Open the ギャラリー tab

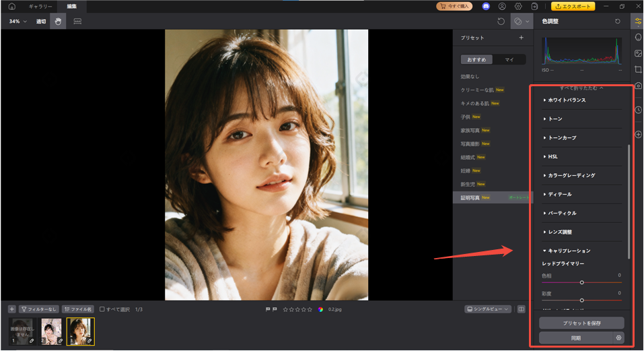(40, 6)
